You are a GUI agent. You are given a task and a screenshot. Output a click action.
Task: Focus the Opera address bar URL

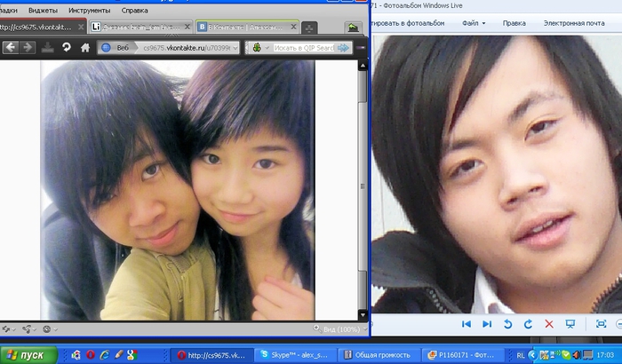click(187, 48)
